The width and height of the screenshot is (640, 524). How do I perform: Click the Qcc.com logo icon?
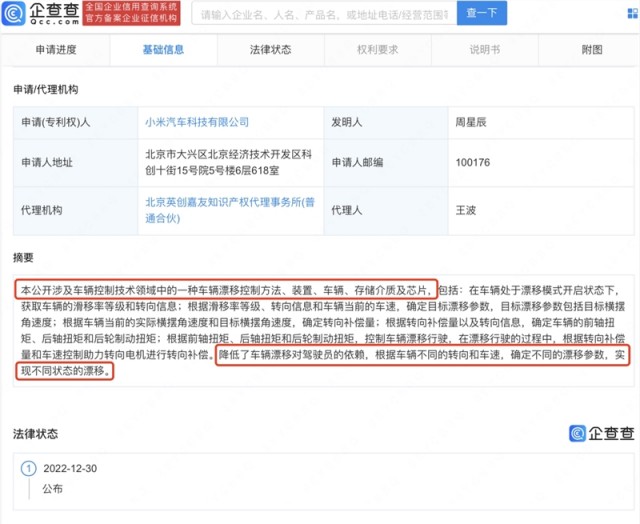pos(13,13)
